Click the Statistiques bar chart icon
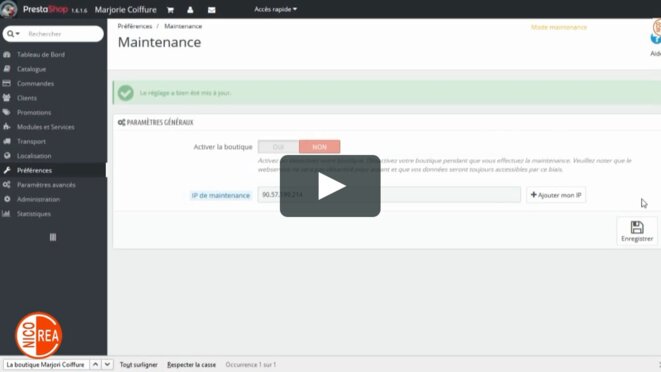Image resolution: width=661 pixels, height=372 pixels. coord(7,213)
